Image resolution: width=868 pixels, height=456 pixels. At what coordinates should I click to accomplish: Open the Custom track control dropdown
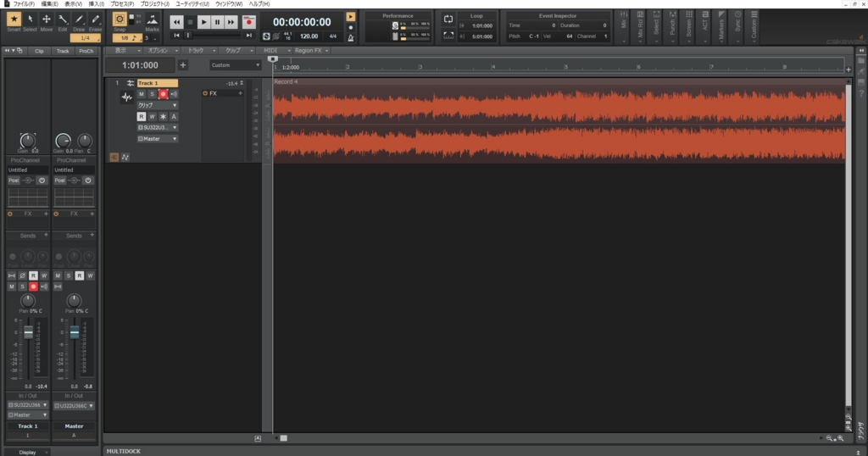pyautogui.click(x=236, y=65)
